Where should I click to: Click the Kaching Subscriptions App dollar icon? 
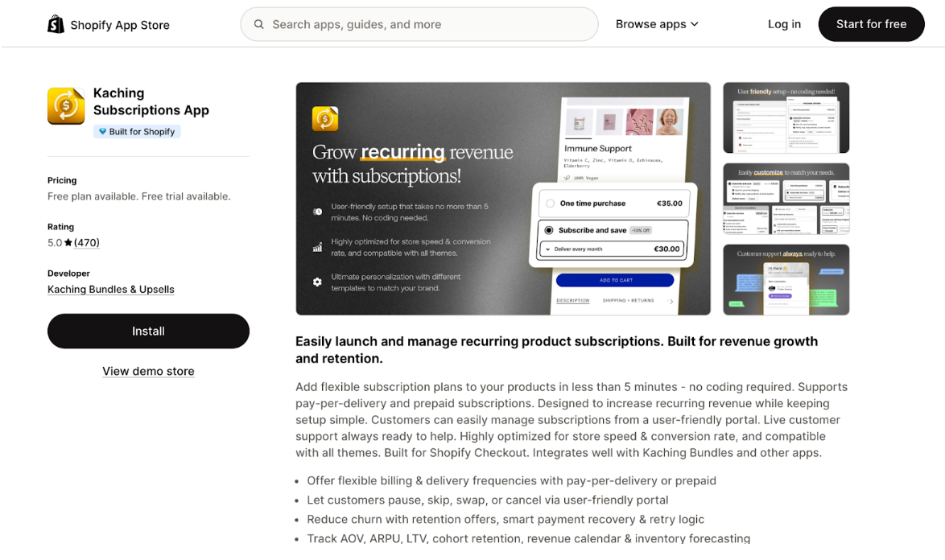click(x=66, y=105)
